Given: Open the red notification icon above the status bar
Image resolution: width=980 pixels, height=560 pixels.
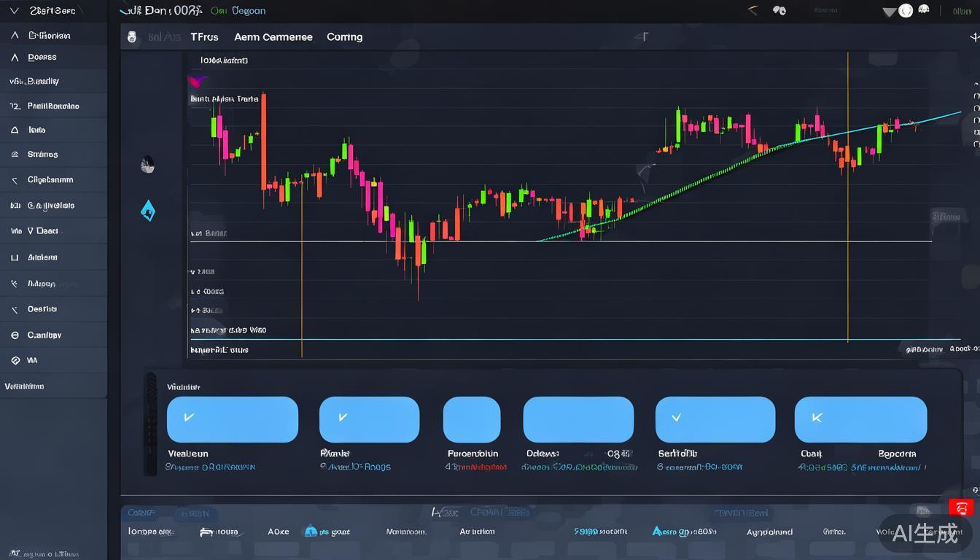Looking at the screenshot, I should click(x=961, y=507).
